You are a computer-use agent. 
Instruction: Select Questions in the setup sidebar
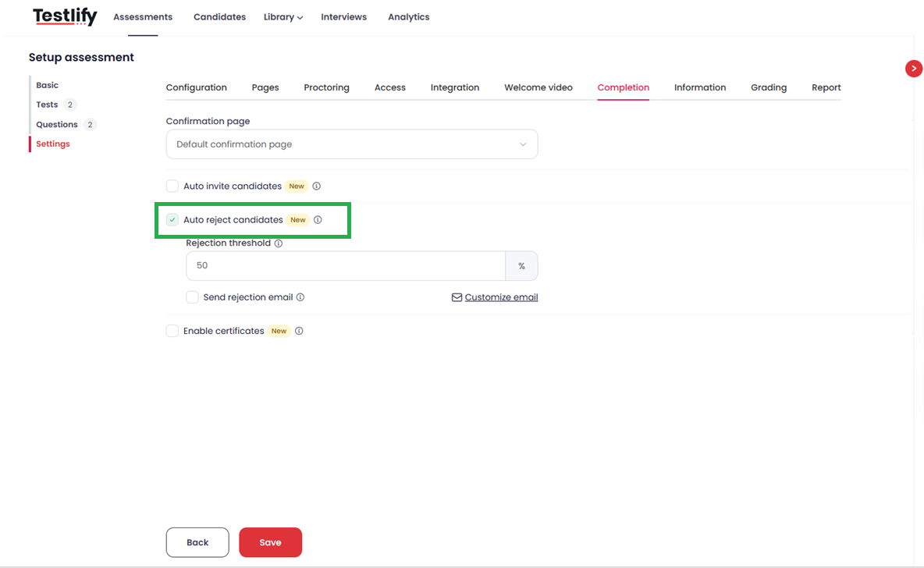pos(56,124)
